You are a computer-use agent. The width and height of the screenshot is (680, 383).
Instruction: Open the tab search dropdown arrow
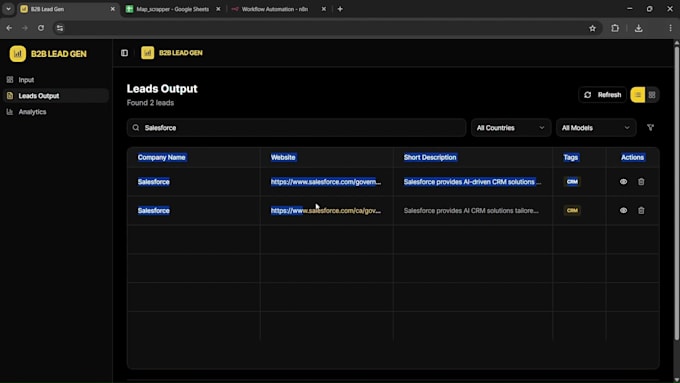8,9
